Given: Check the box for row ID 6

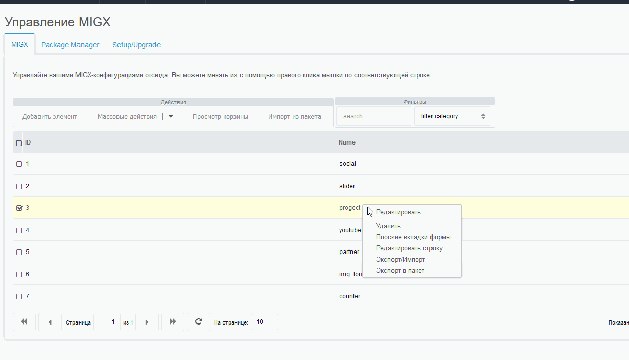Looking at the screenshot, I should pyautogui.click(x=18, y=274).
